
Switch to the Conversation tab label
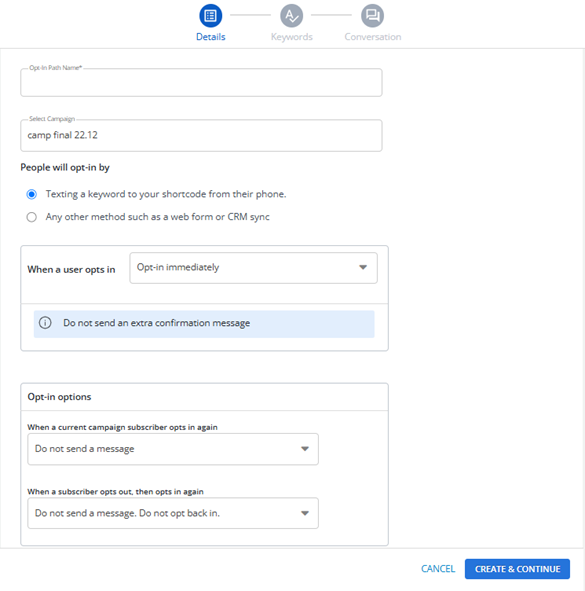373,37
